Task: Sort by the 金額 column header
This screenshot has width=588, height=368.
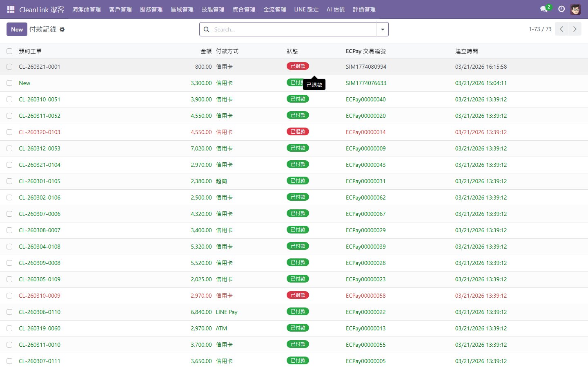Action: (x=206, y=51)
